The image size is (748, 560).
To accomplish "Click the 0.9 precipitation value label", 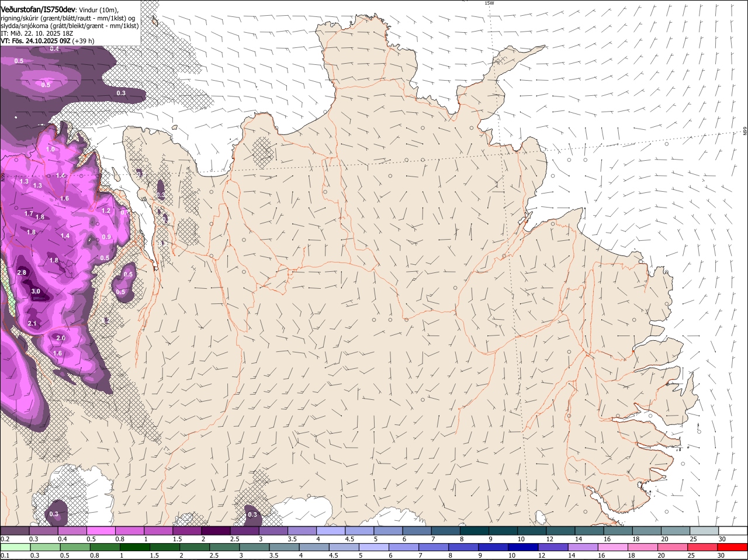I will (x=106, y=237).
